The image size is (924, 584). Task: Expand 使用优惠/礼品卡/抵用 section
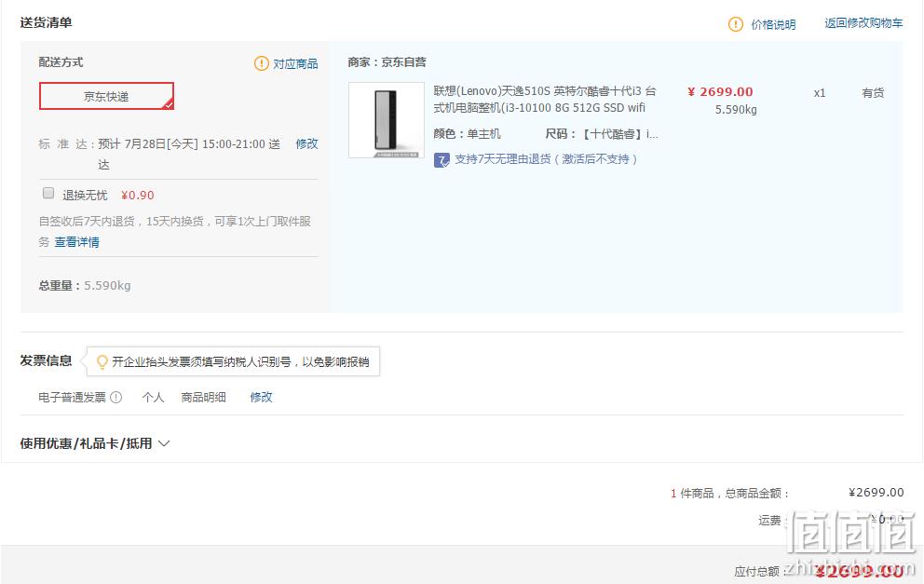tap(95, 443)
